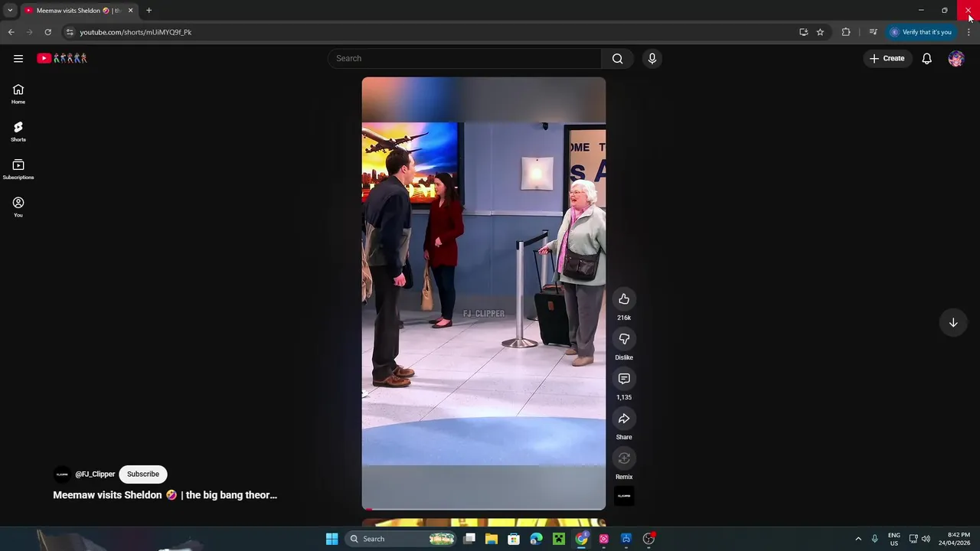Open OBS Studio icon on taskbar
980x551 pixels.
pyautogui.click(x=648, y=539)
